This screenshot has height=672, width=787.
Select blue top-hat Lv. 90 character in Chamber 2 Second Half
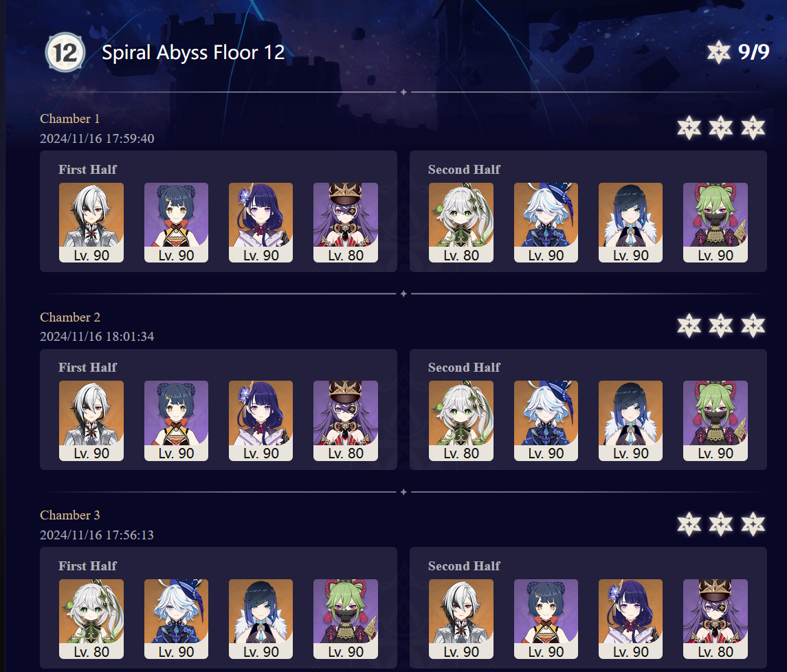pyautogui.click(x=546, y=421)
